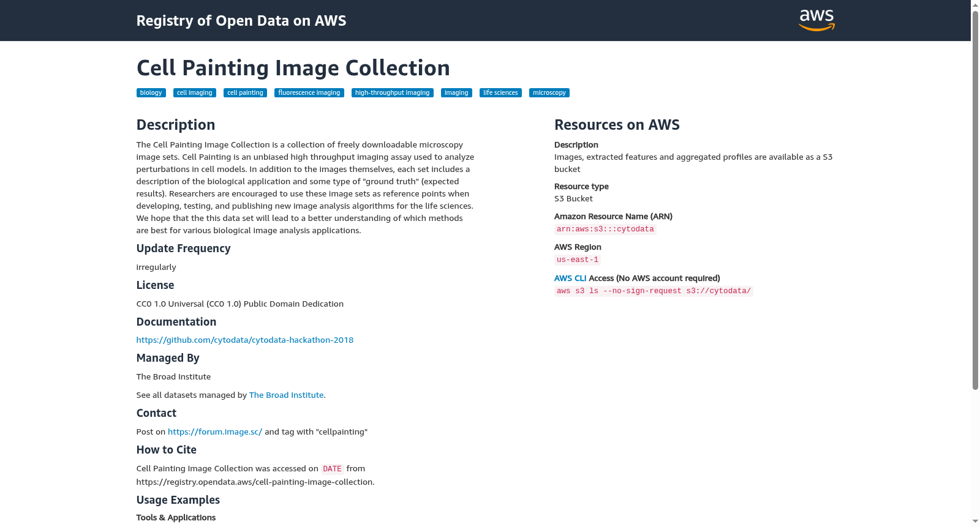Click the Resource type label
Viewport: 980px width, 527px height.
click(x=581, y=186)
